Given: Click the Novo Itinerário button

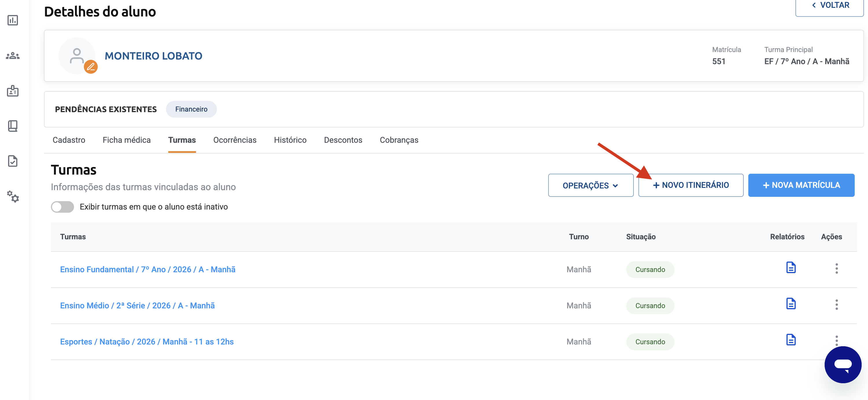Looking at the screenshot, I should click(x=691, y=185).
